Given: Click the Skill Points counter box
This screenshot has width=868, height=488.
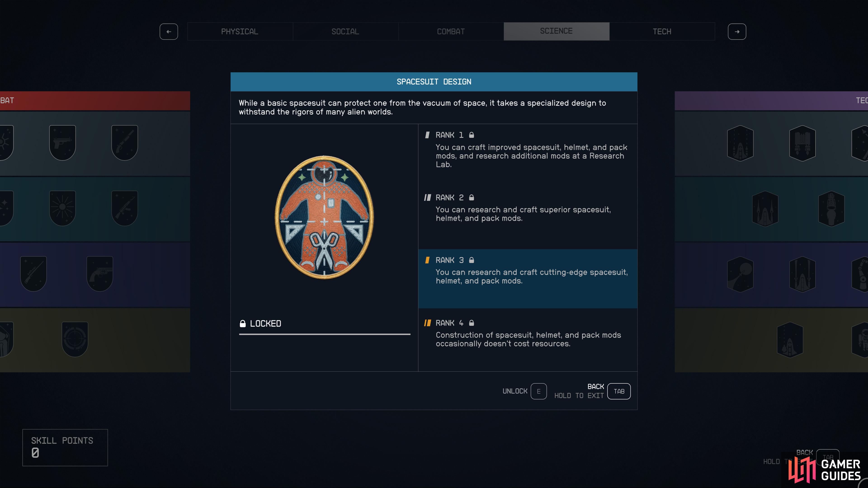Looking at the screenshot, I should tap(65, 448).
